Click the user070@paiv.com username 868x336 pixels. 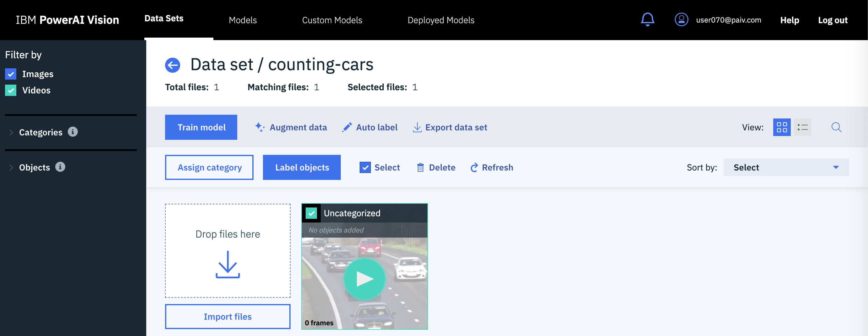[728, 20]
